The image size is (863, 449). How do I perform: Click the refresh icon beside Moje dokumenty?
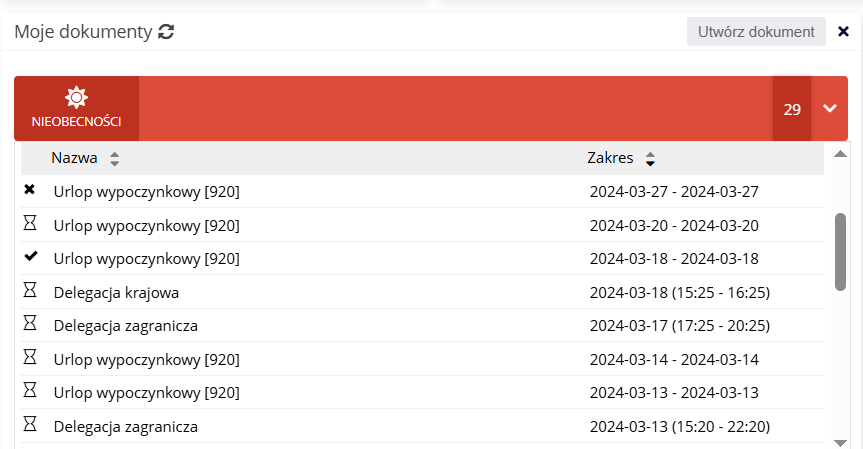(x=166, y=32)
